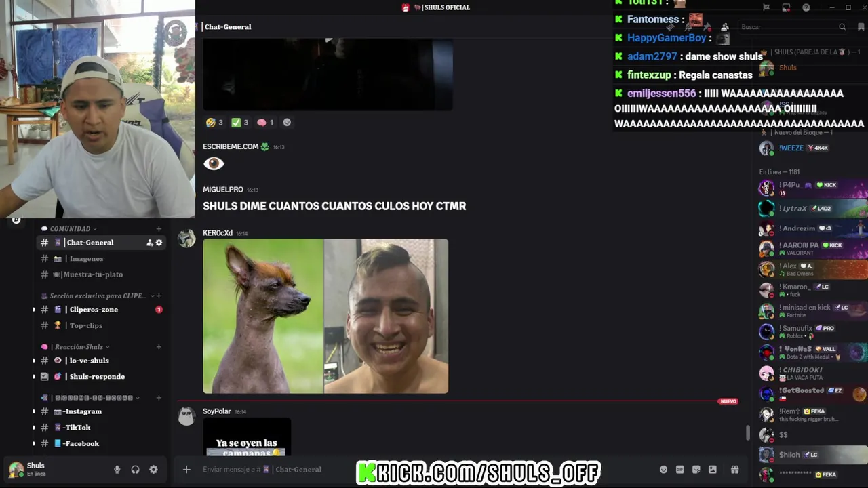
Task: Create channel in COMUNIDAD category plus
Action: click(159, 229)
